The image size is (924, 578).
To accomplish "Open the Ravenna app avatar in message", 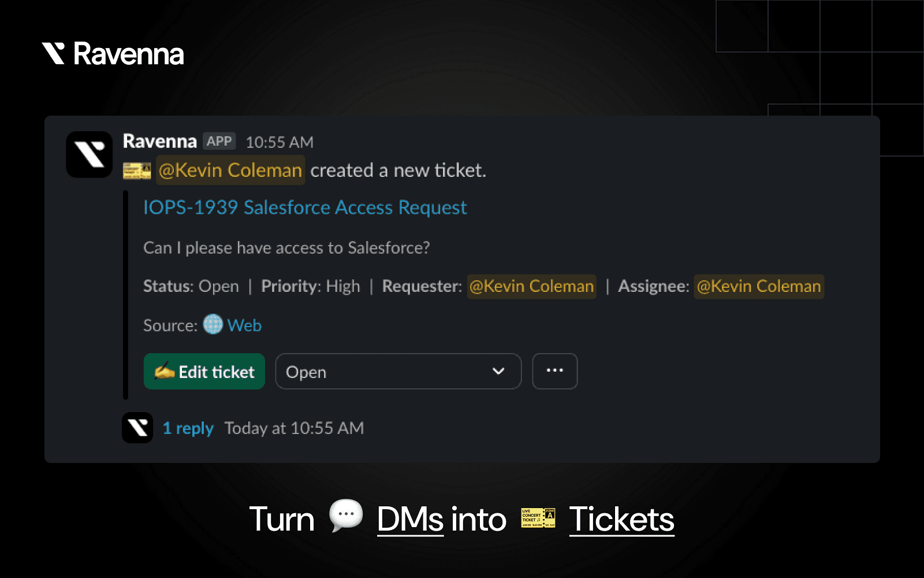I will point(89,154).
